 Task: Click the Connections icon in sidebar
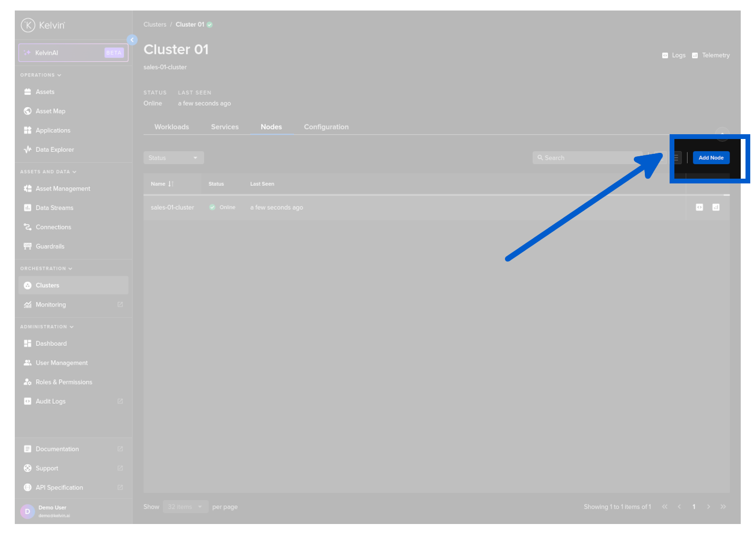[x=28, y=227]
